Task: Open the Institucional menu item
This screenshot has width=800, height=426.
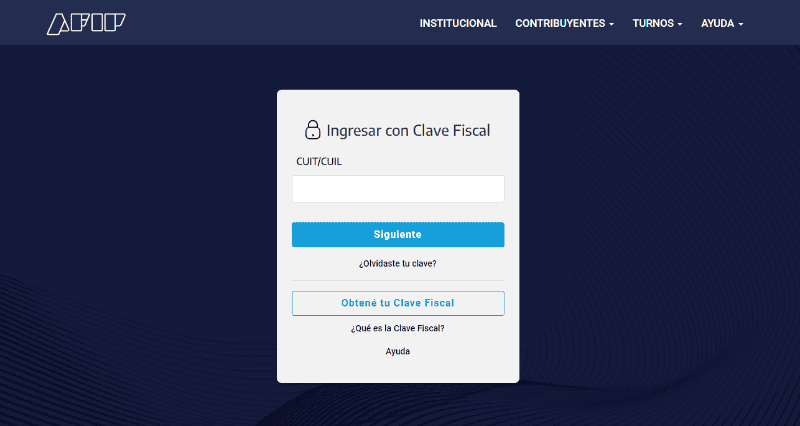Action: coord(458,23)
